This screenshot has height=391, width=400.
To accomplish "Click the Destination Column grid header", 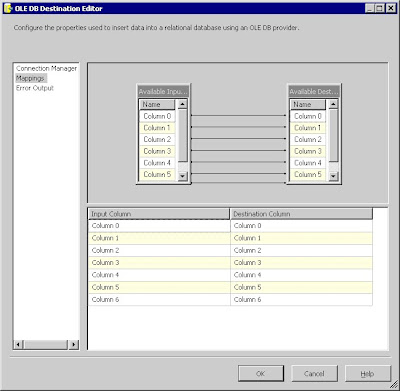I will [x=301, y=214].
